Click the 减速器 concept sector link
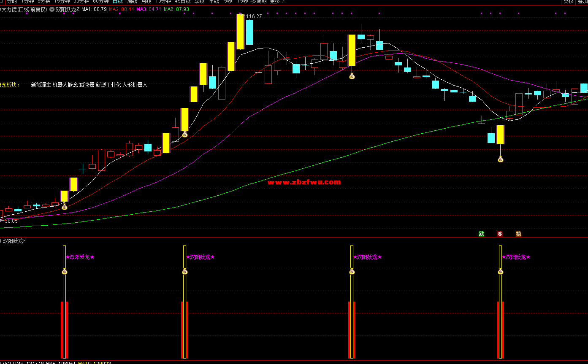Screen dimensions: 588x364 (x=87, y=85)
